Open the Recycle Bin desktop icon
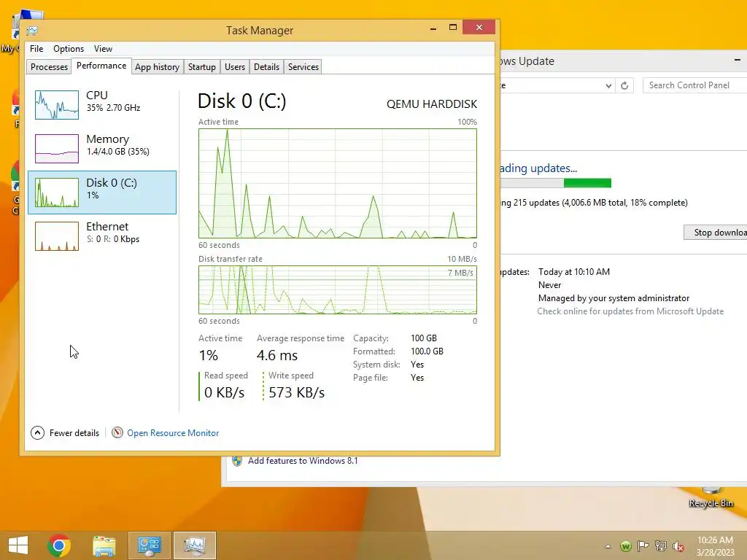Viewport: 747px width, 560px height. coord(711,497)
